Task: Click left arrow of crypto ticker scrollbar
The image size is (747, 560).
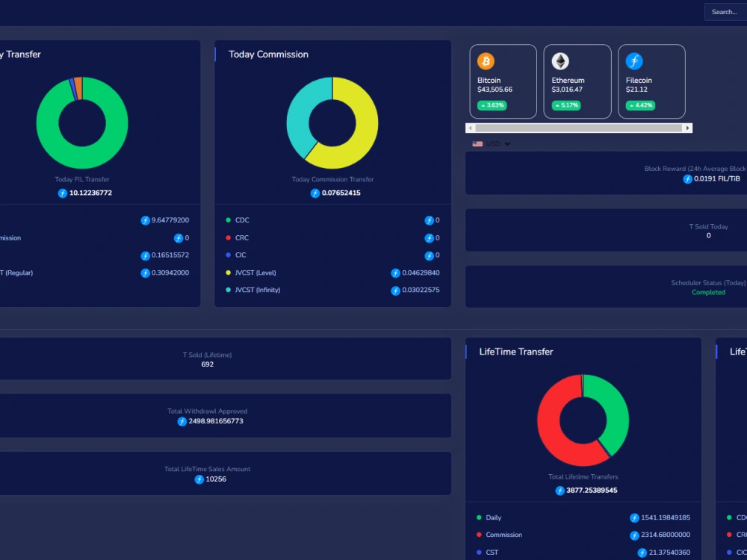Action: coord(471,128)
